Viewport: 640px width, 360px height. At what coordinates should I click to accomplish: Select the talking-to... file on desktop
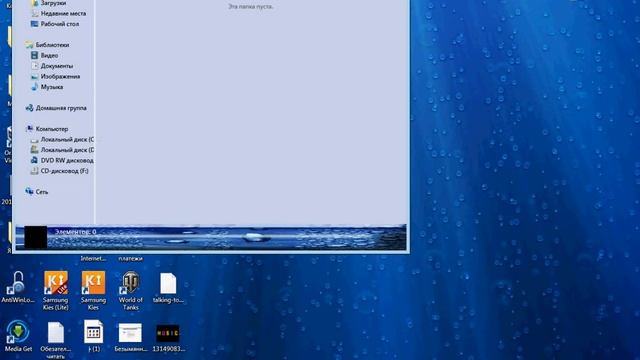point(168,288)
